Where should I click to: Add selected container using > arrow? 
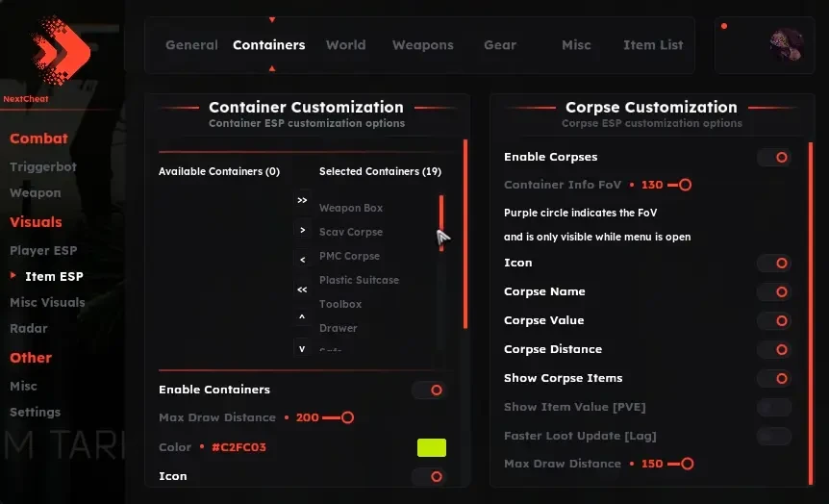coord(302,230)
